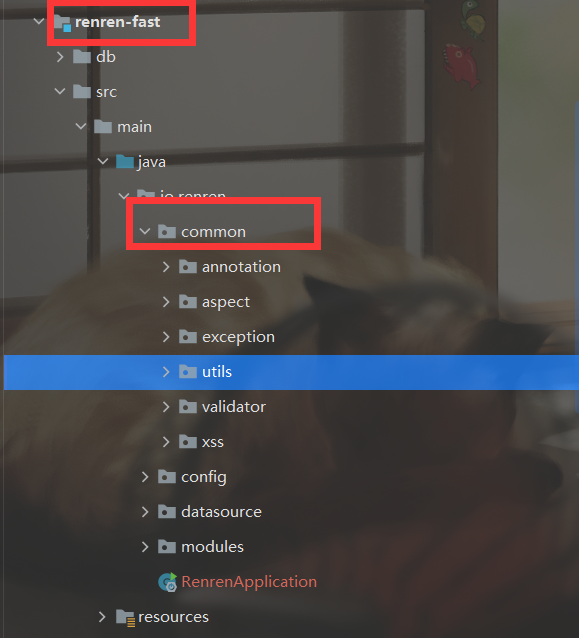The width and height of the screenshot is (579, 638).
Task: Click the common package icon
Action: pyautogui.click(x=166, y=232)
